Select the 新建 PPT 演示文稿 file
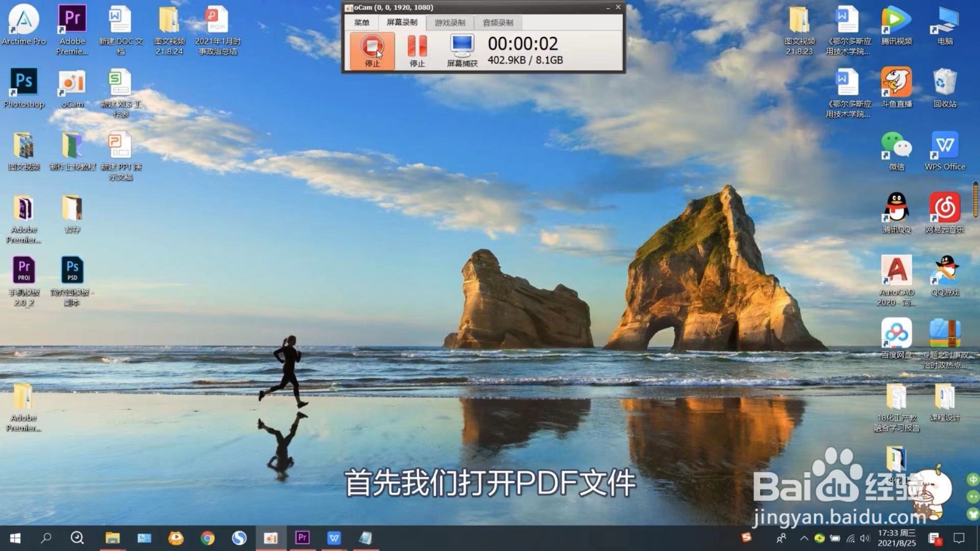The width and height of the screenshot is (980, 551). (121, 156)
